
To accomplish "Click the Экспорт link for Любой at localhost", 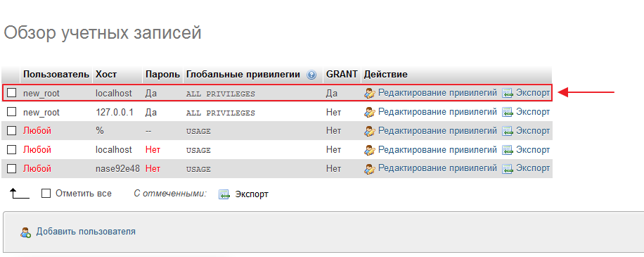I will pos(533,150).
